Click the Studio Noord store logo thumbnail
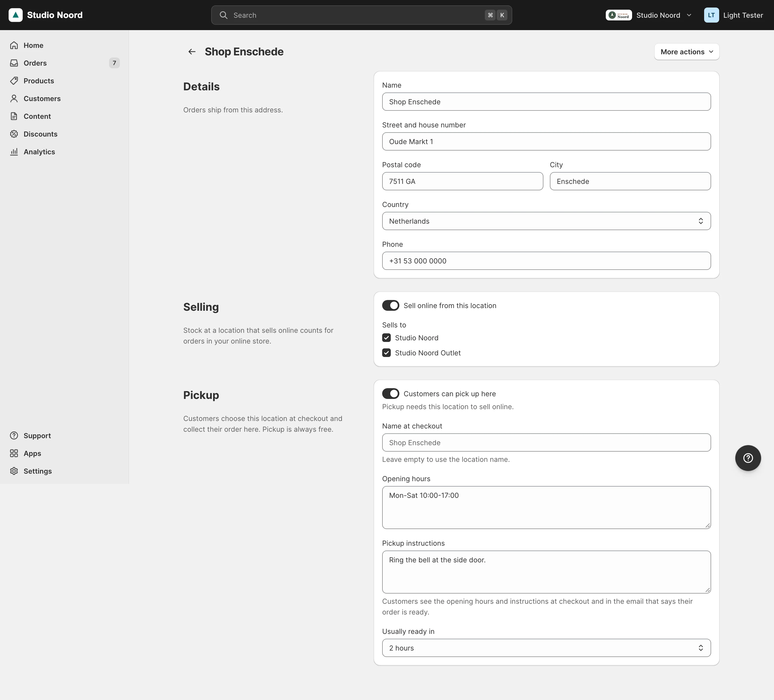This screenshot has width=774, height=700. point(619,15)
